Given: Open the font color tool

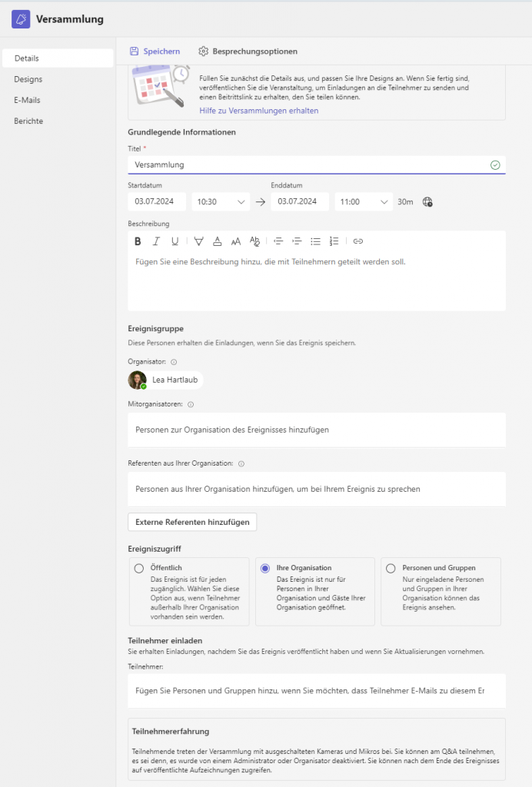Looking at the screenshot, I should pos(218,241).
